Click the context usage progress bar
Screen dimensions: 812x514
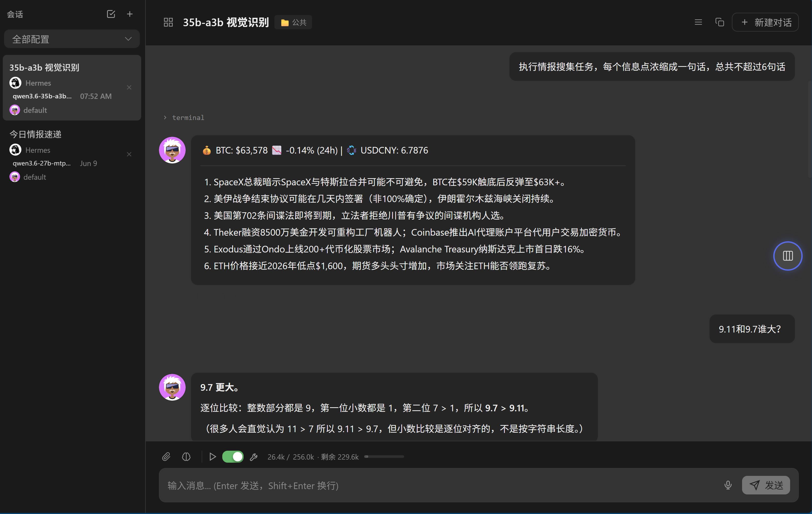pos(384,457)
